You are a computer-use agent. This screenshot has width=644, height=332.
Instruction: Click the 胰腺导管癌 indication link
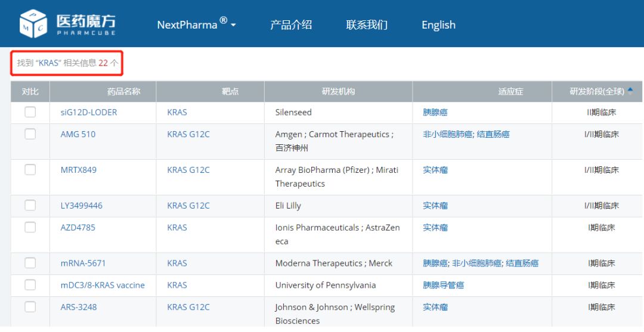pyautogui.click(x=443, y=286)
